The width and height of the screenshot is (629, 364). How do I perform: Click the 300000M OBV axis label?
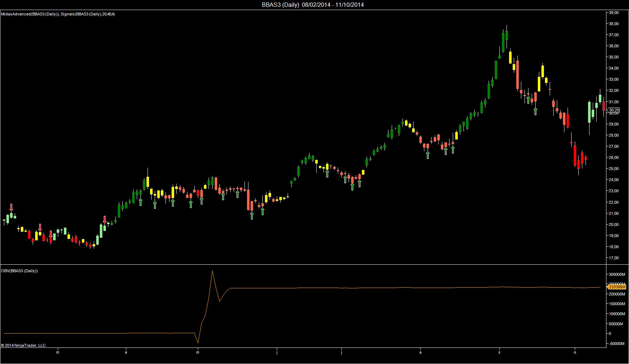coord(617,274)
